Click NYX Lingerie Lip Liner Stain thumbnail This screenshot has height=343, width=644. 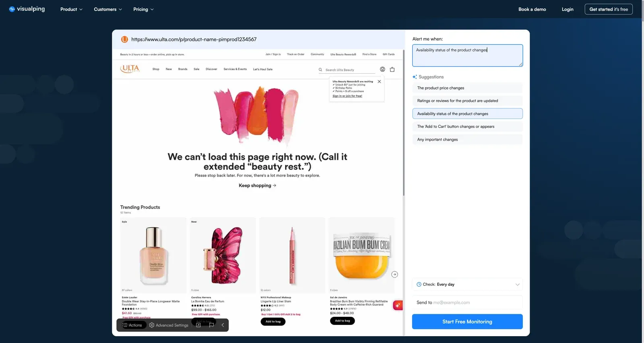(292, 255)
